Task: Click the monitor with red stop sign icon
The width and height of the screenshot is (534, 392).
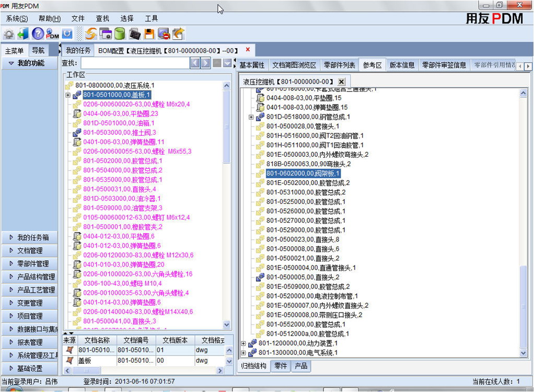Action: pos(164,33)
